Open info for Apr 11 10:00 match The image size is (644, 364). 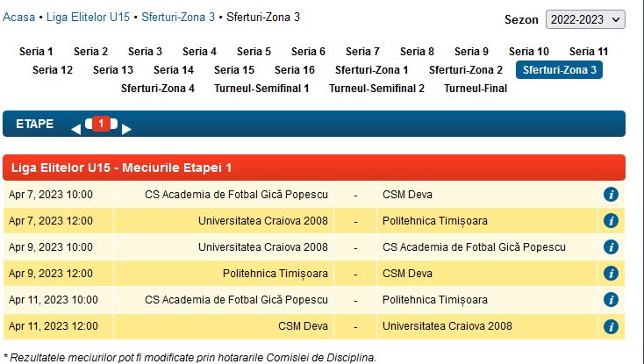tap(611, 300)
